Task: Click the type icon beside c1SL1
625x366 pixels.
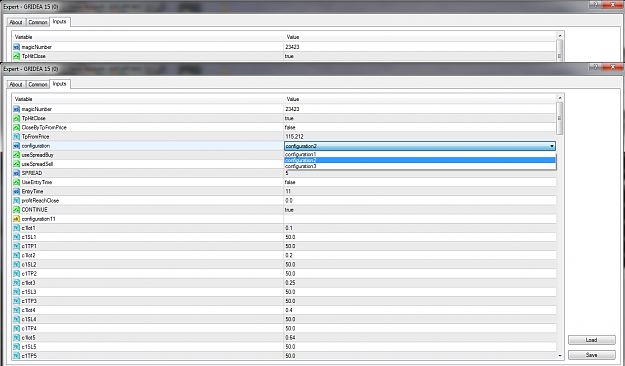Action: (x=16, y=237)
